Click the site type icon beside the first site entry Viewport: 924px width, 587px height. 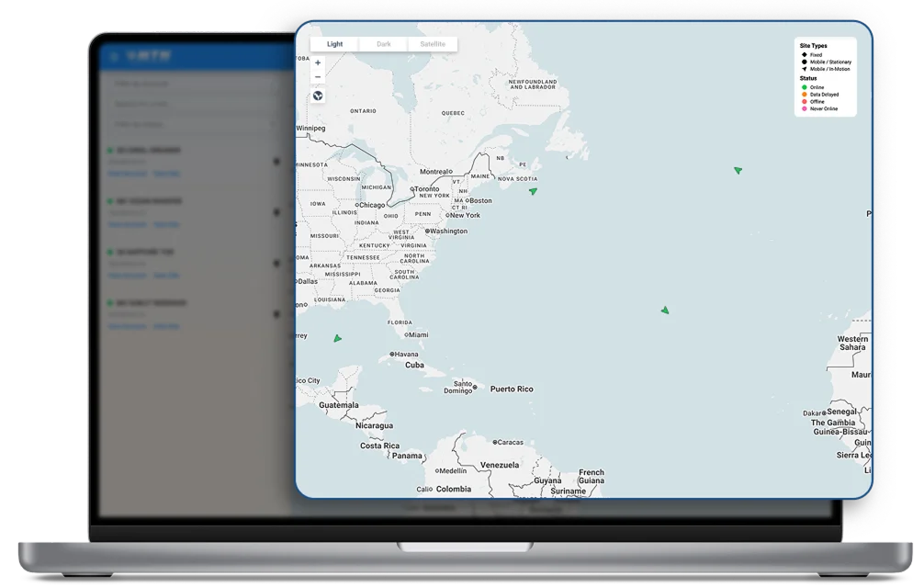pos(276,162)
